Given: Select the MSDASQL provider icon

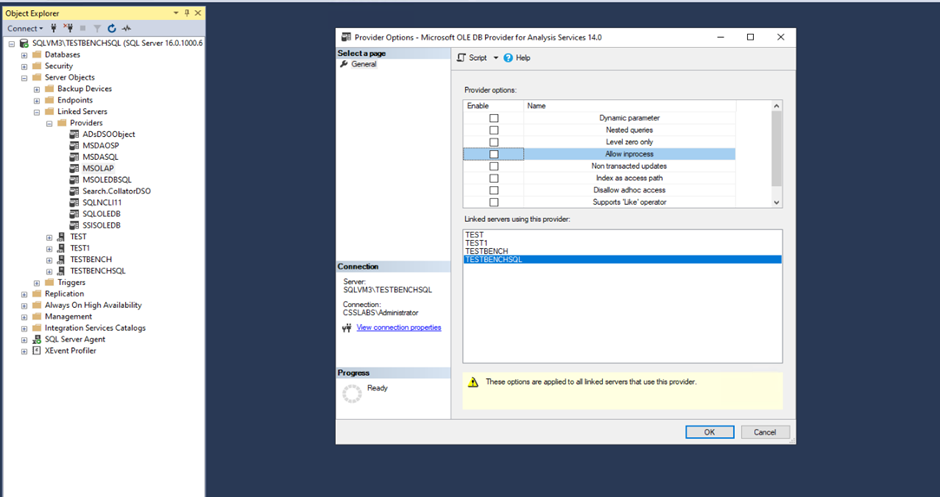Looking at the screenshot, I should [74, 157].
